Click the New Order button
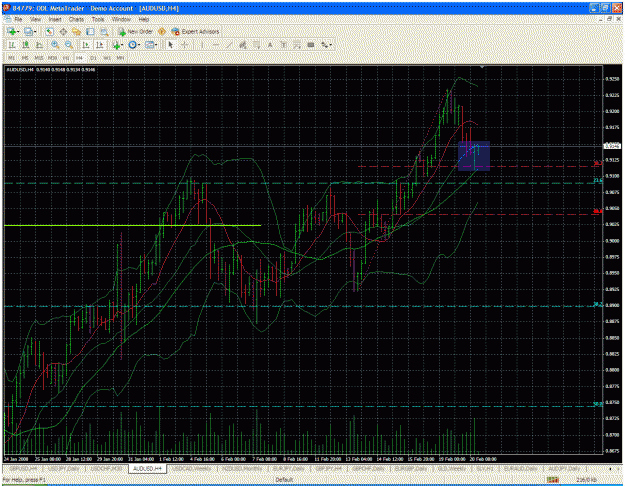Viewport: 625px width, 486px height. tap(135, 31)
